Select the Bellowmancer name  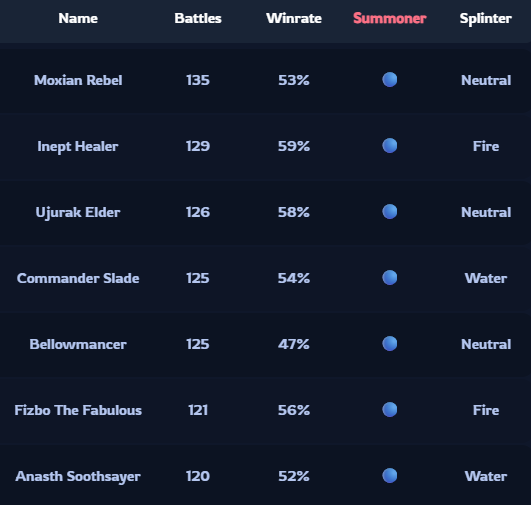[x=78, y=344]
